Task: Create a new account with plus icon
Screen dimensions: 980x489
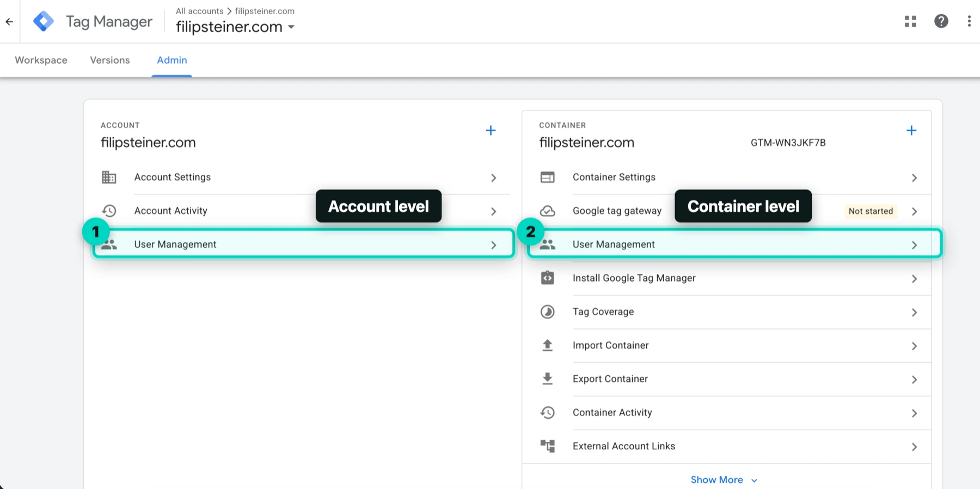Action: [491, 131]
